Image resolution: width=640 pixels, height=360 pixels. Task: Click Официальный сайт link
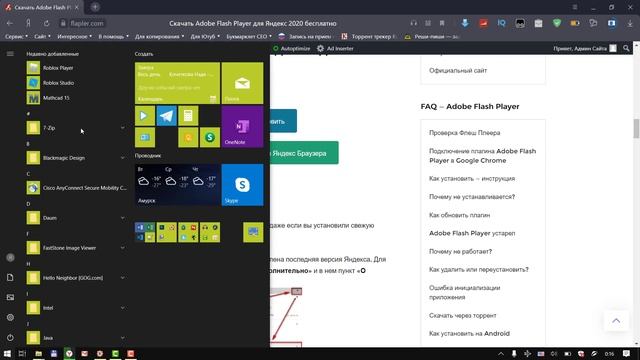pyautogui.click(x=458, y=71)
